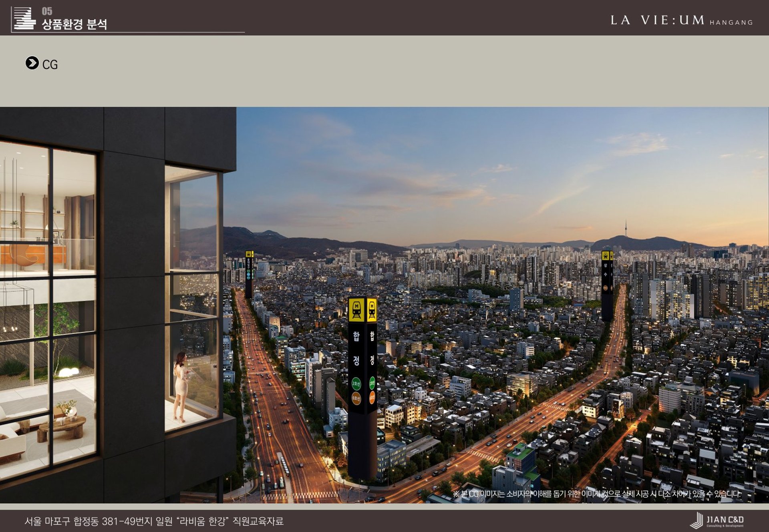Screen dimensions: 769x532
Task: Click the circled arrow bullet beside CG
Action: [32, 63]
